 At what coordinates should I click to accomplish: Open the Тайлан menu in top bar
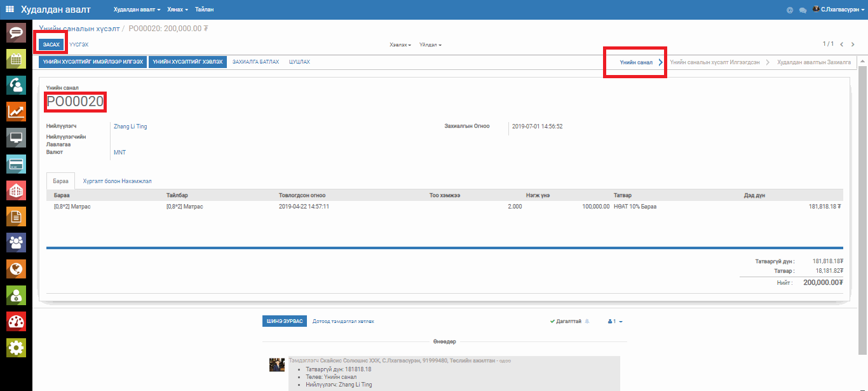pyautogui.click(x=204, y=10)
